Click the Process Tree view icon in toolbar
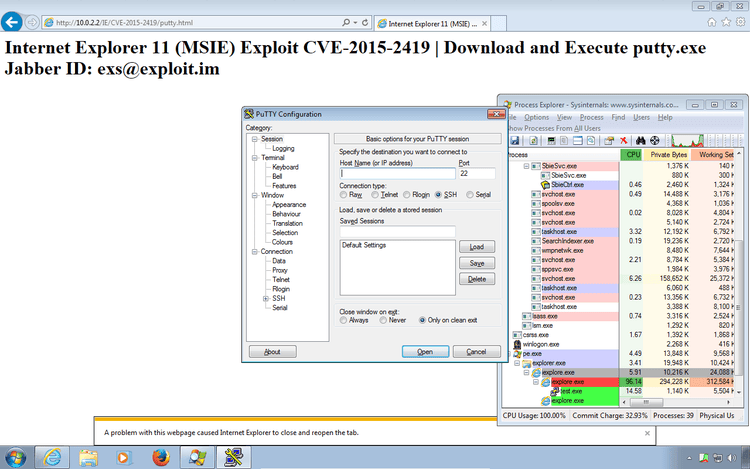This screenshot has height=469, width=750. (564, 141)
